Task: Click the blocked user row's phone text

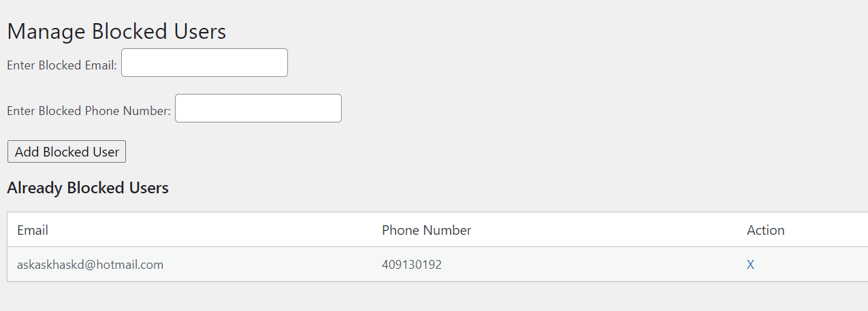Action: point(411,265)
